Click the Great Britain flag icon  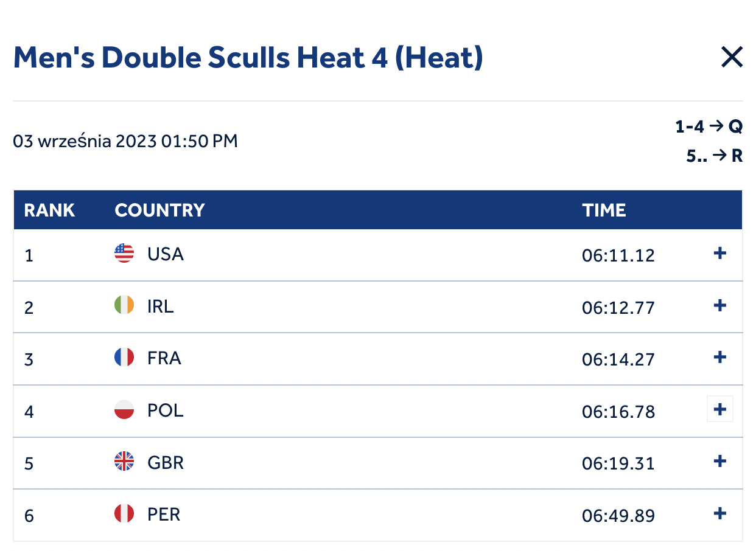pos(124,462)
